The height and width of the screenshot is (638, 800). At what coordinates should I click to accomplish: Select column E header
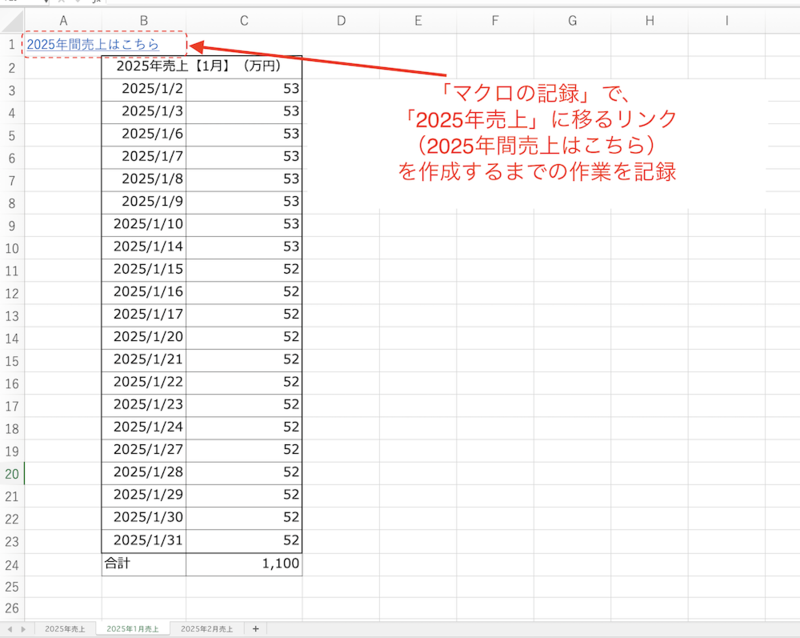click(418, 21)
